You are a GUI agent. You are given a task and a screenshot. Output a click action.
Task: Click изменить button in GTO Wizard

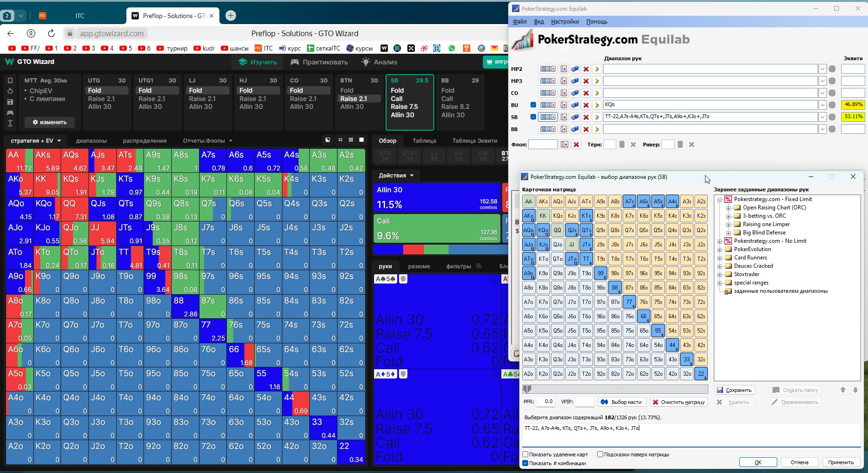(50, 122)
